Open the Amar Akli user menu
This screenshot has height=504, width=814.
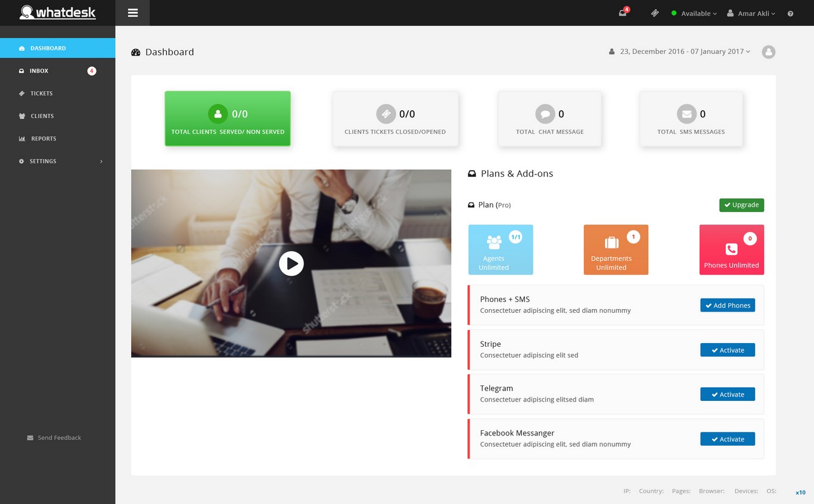(752, 13)
